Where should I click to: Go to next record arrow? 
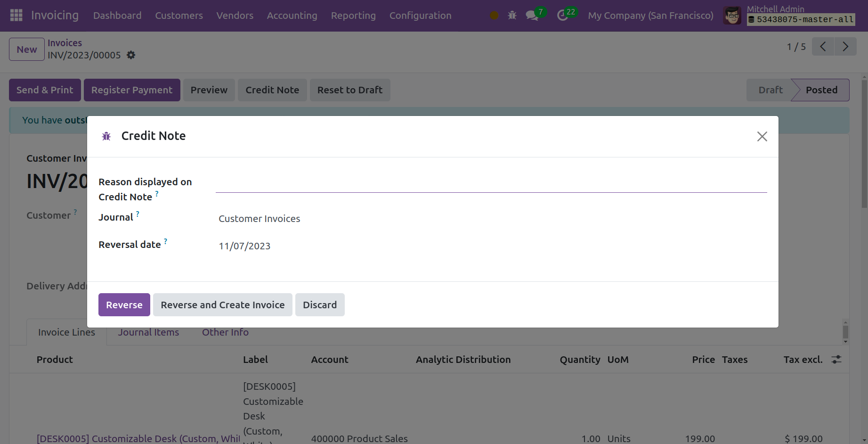click(845, 47)
